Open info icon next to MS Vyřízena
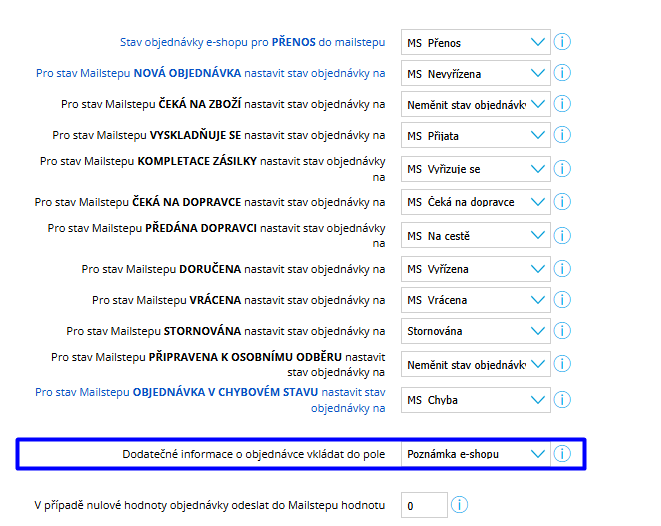 coord(562,268)
